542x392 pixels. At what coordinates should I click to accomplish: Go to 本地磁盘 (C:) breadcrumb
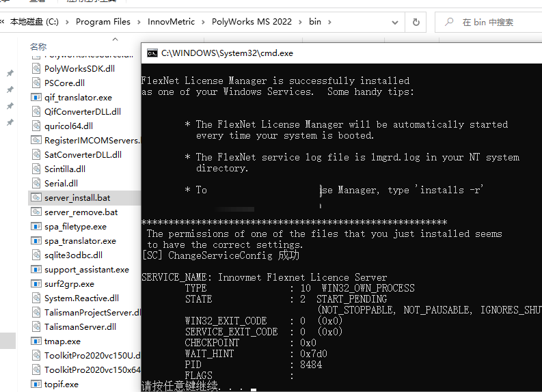click(34, 22)
